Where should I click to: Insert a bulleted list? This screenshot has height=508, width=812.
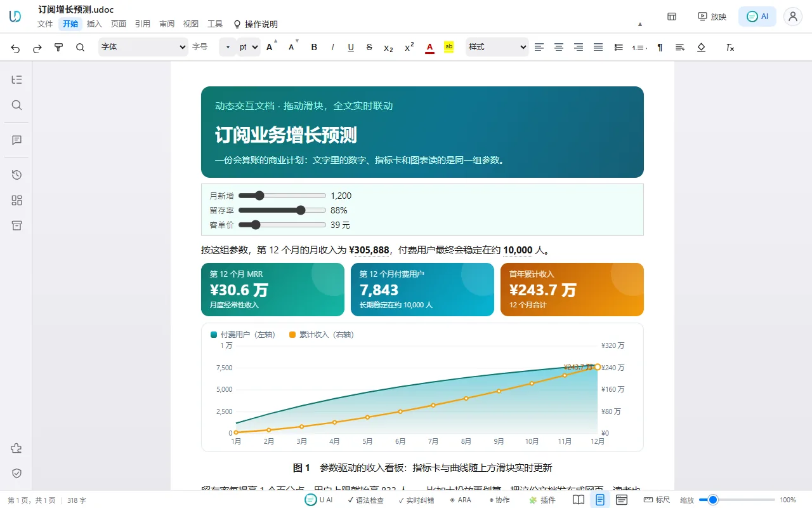coord(619,48)
